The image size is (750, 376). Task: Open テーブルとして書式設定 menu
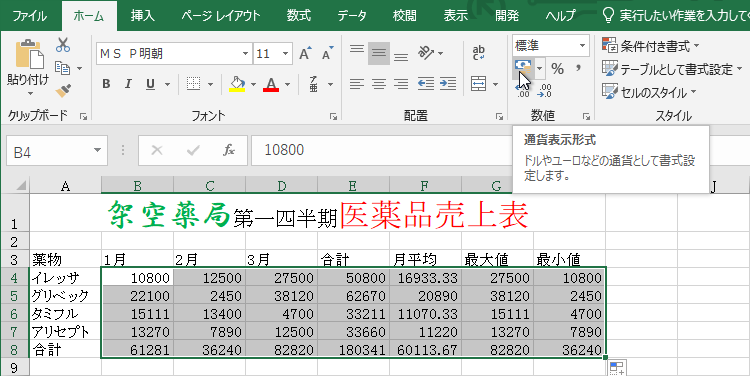pyautogui.click(x=673, y=69)
